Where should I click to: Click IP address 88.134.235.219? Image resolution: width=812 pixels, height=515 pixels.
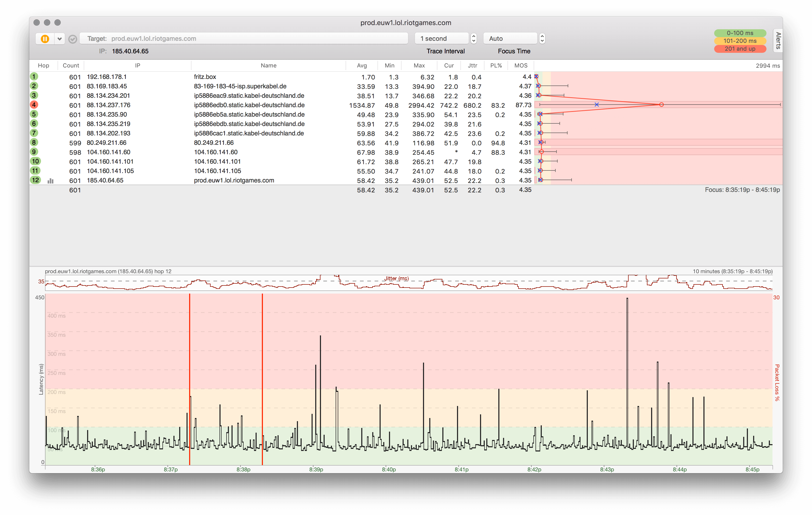point(109,124)
